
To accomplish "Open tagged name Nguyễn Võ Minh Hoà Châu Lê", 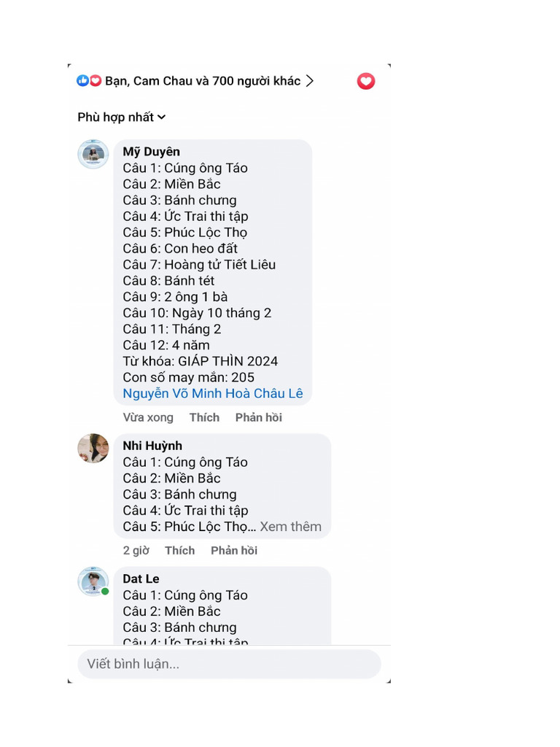I will 212,394.
